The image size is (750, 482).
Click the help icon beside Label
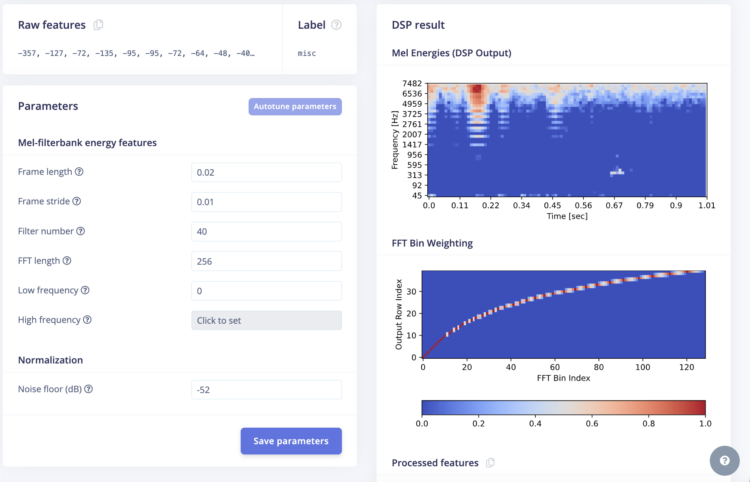336,25
